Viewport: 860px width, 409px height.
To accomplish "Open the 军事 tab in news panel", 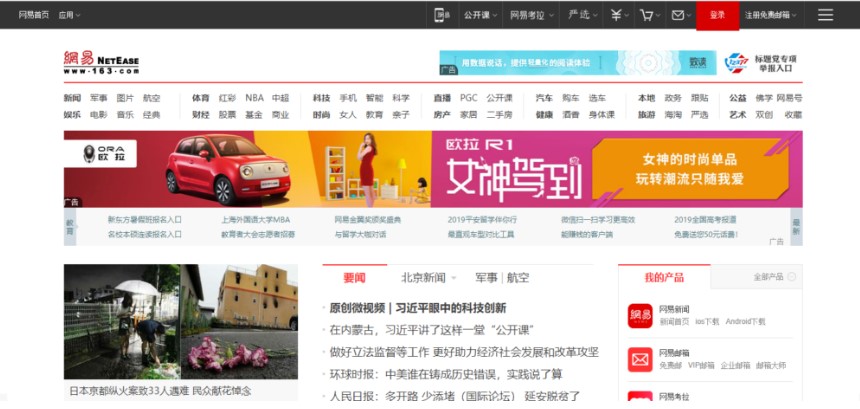I will coord(486,278).
